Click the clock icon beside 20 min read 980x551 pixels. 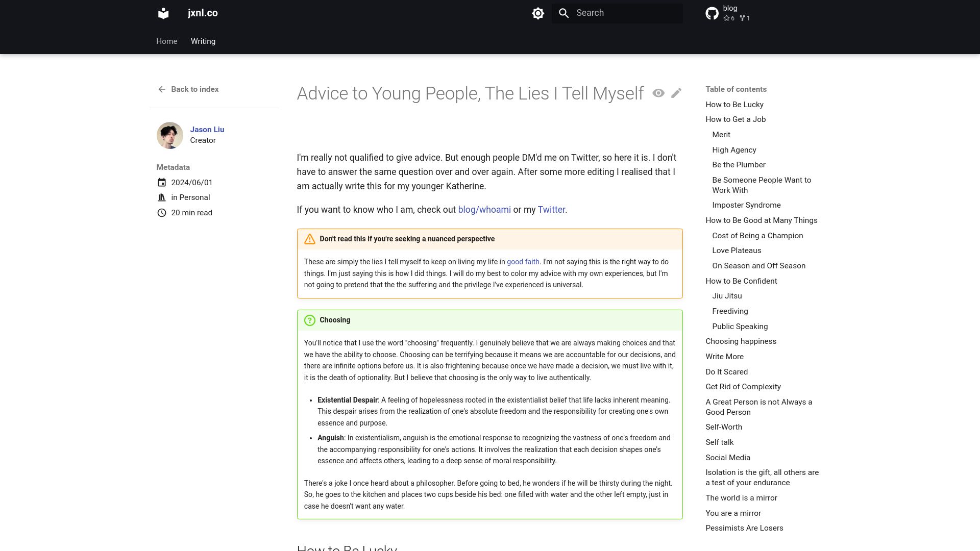click(x=162, y=213)
